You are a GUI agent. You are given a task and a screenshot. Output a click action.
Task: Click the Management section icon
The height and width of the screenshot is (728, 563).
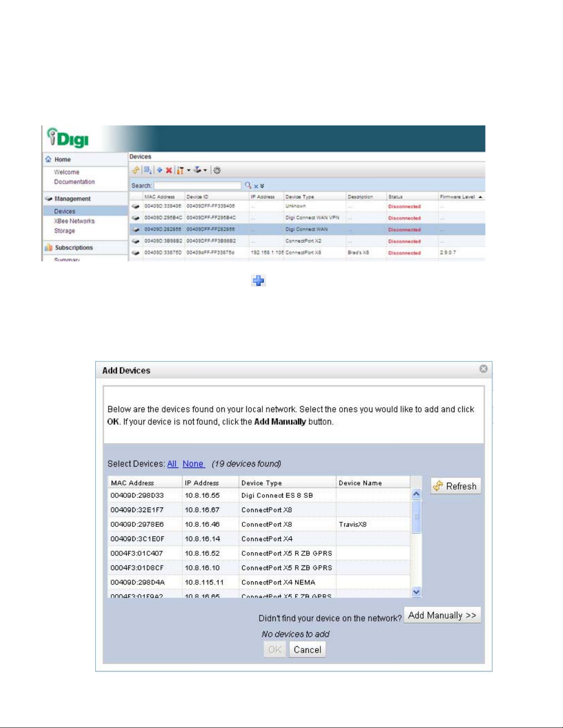coord(48,199)
